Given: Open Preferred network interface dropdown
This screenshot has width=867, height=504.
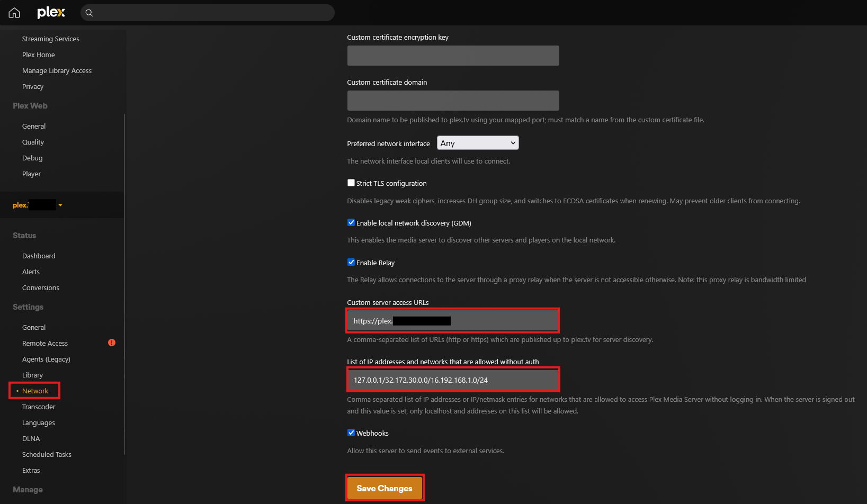Looking at the screenshot, I should coord(478,143).
